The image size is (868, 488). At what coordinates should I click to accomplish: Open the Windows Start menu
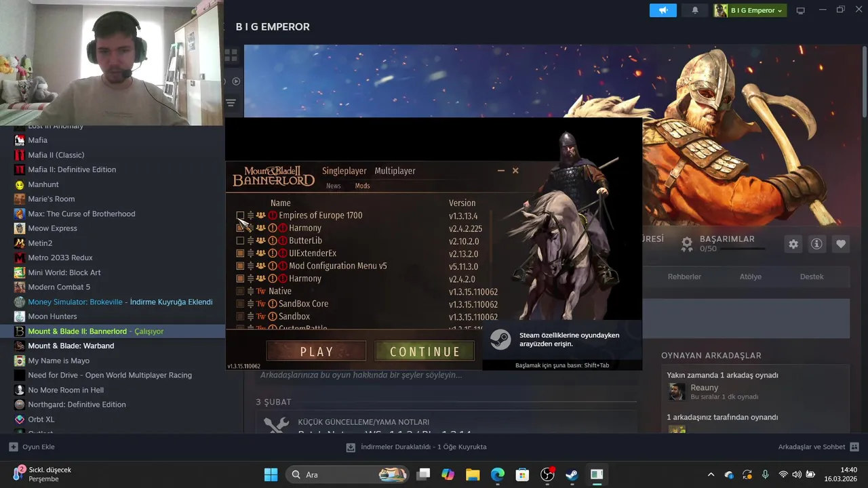click(271, 474)
